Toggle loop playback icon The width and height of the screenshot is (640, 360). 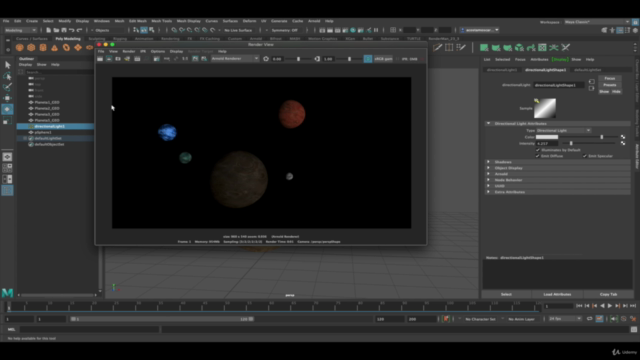pyautogui.click(x=589, y=319)
